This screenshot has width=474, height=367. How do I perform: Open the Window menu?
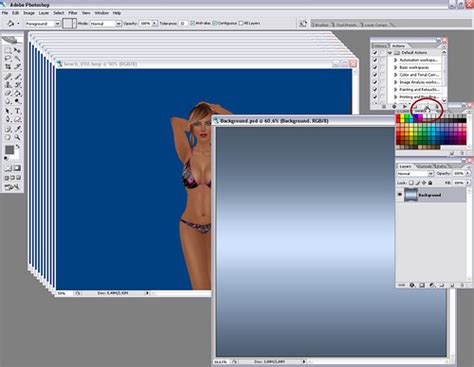click(x=101, y=13)
